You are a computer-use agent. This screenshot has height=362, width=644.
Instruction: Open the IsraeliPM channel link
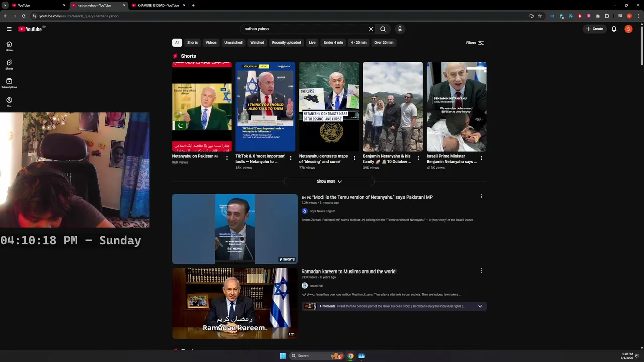point(316,286)
